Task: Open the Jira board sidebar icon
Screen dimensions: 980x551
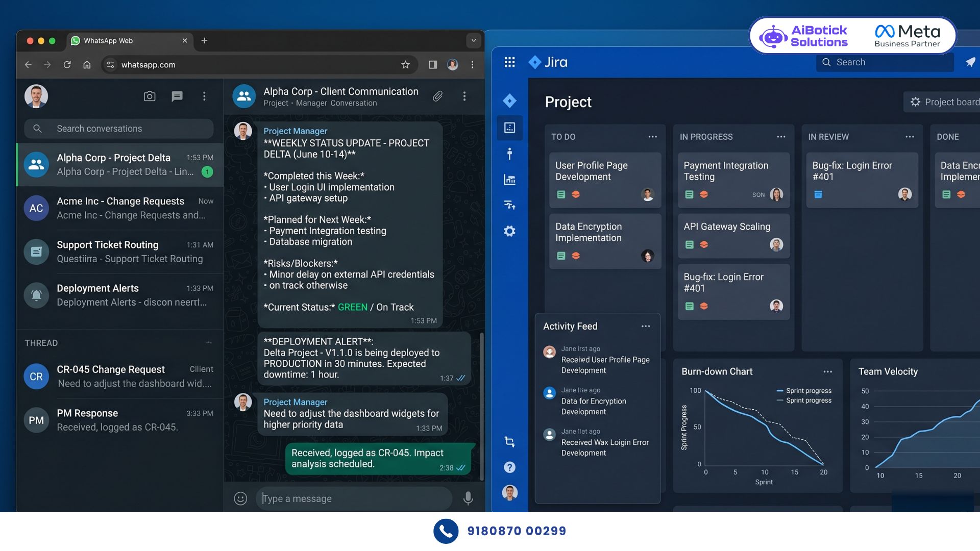Action: tap(509, 128)
